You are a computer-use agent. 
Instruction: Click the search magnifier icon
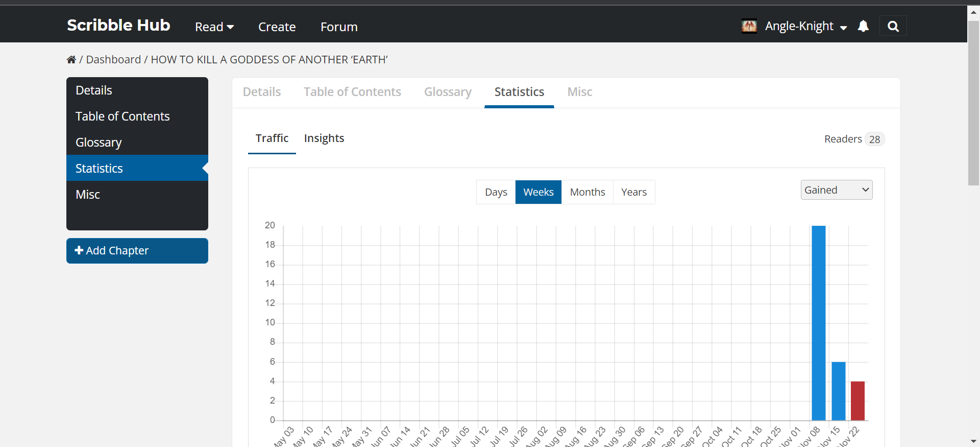893,27
